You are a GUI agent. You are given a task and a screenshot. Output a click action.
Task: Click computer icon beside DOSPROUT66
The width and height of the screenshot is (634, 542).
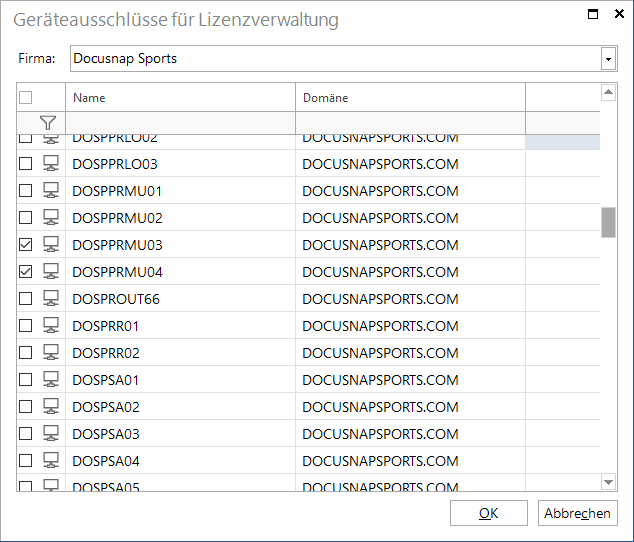(51, 299)
